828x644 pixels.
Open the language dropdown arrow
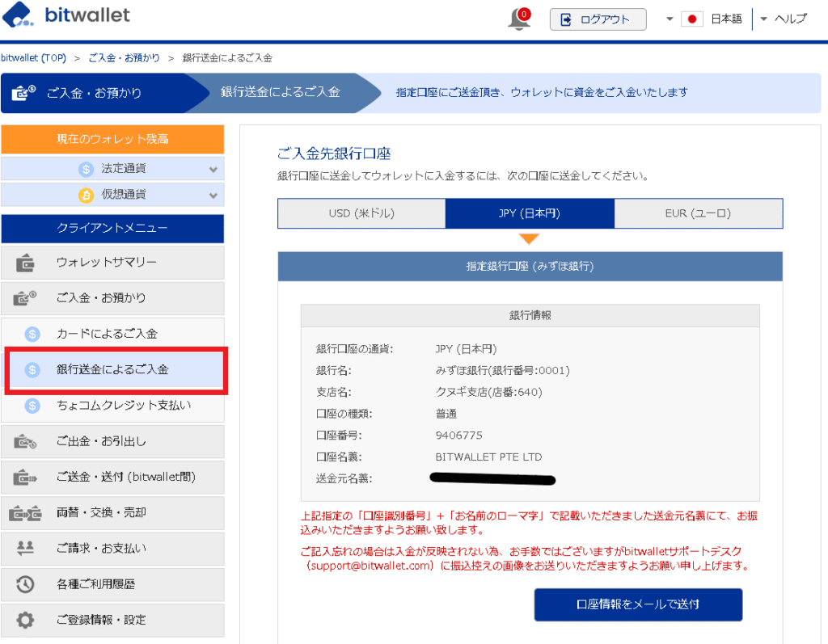670,19
